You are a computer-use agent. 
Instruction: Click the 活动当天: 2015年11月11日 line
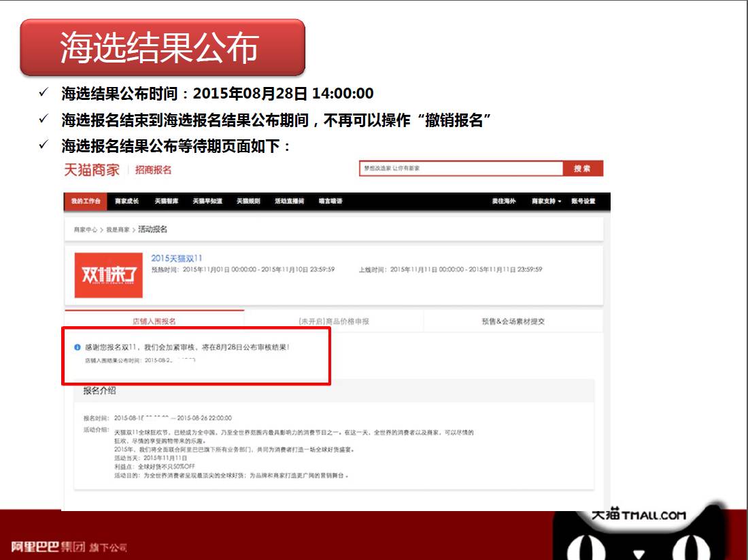click(x=151, y=458)
